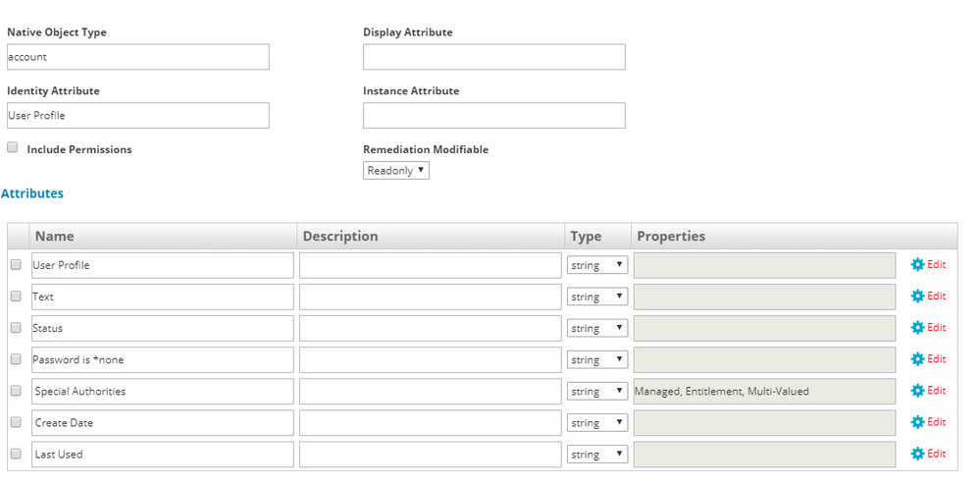980x486 pixels.
Task: Open the Remediation Modifiable Readonly dropdown
Action: [x=395, y=171]
